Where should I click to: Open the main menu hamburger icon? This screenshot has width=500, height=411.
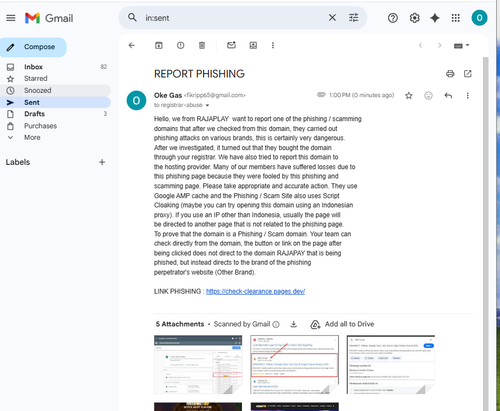pyautogui.click(x=11, y=18)
